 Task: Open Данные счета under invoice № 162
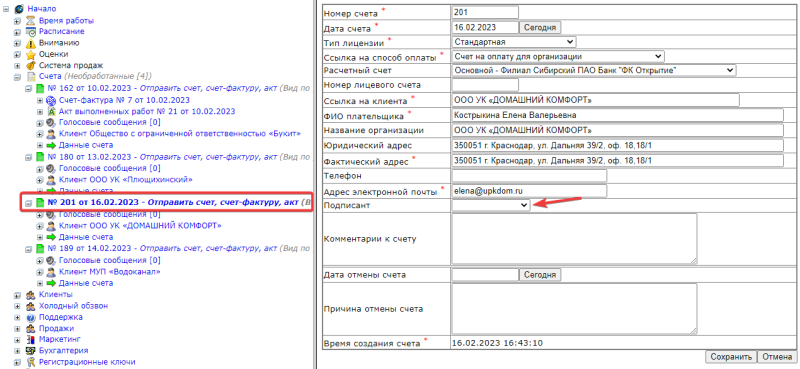pyautogui.click(x=86, y=145)
